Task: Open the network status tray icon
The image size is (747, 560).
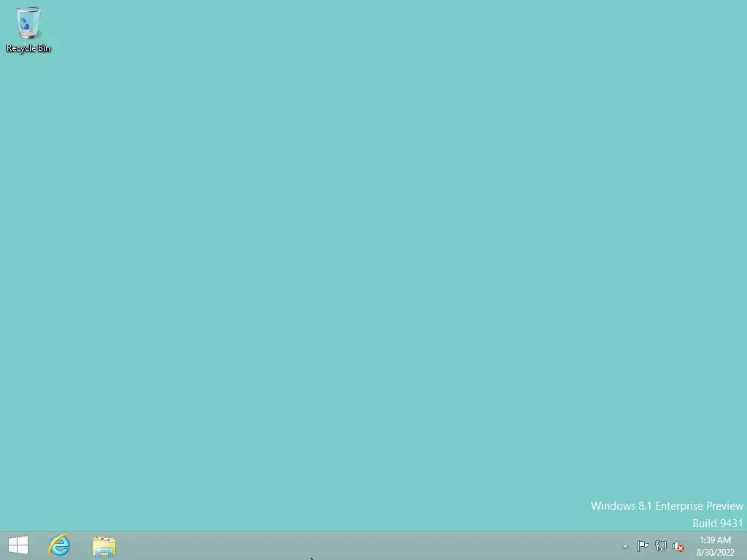Action: (660, 545)
